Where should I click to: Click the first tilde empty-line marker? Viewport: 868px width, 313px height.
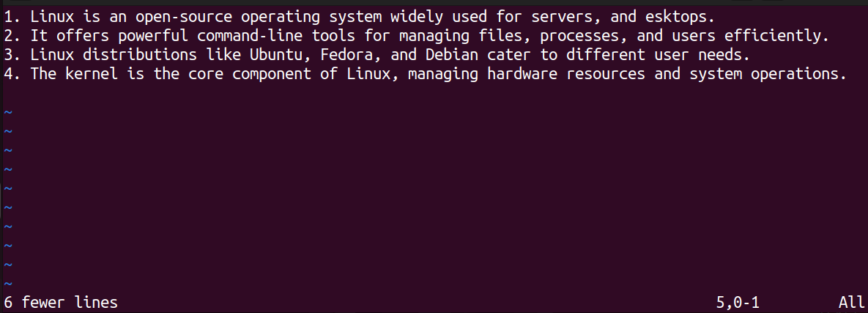8,112
